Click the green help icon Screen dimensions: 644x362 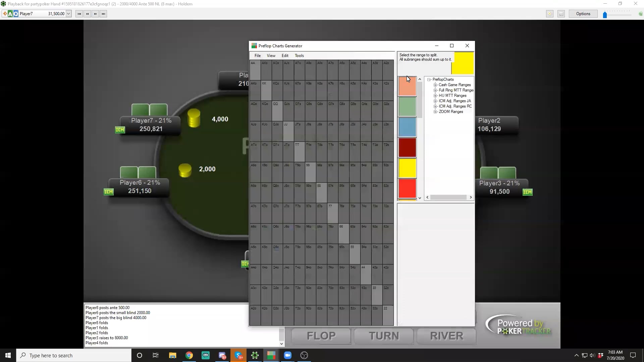click(x=640, y=14)
